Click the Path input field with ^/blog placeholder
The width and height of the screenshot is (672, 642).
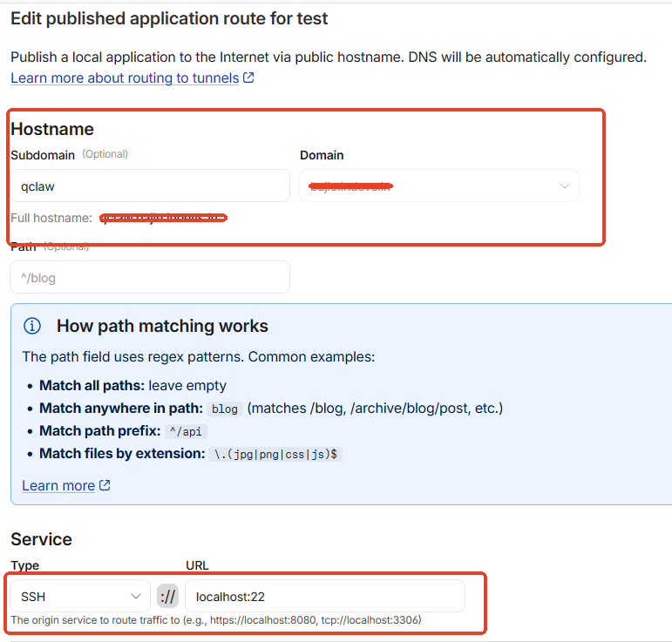[150, 277]
